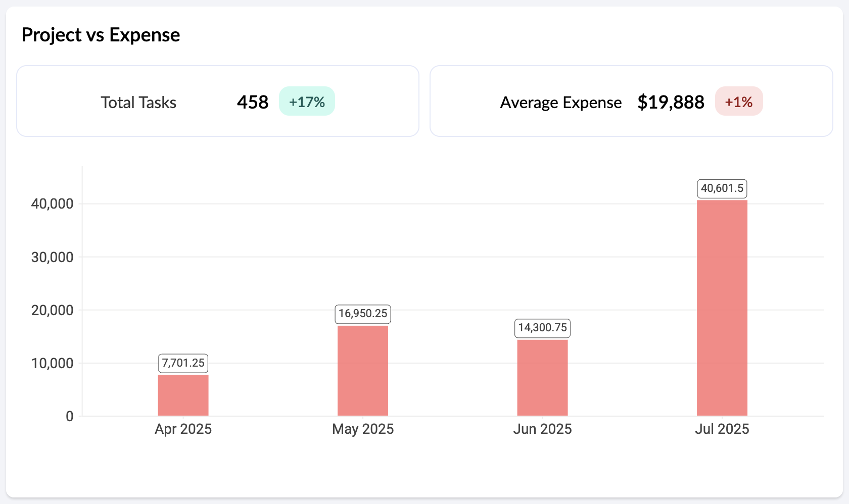
Task: Click the red +1% change badge
Action: [738, 102]
